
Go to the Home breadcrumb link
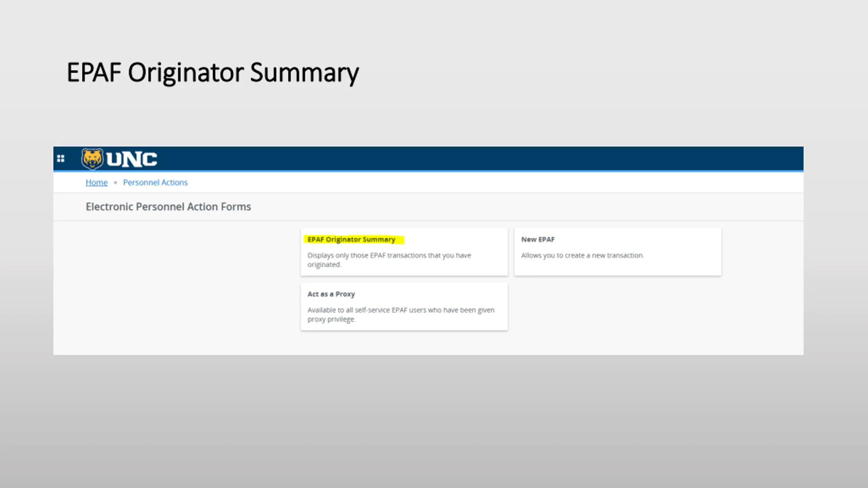pos(96,182)
